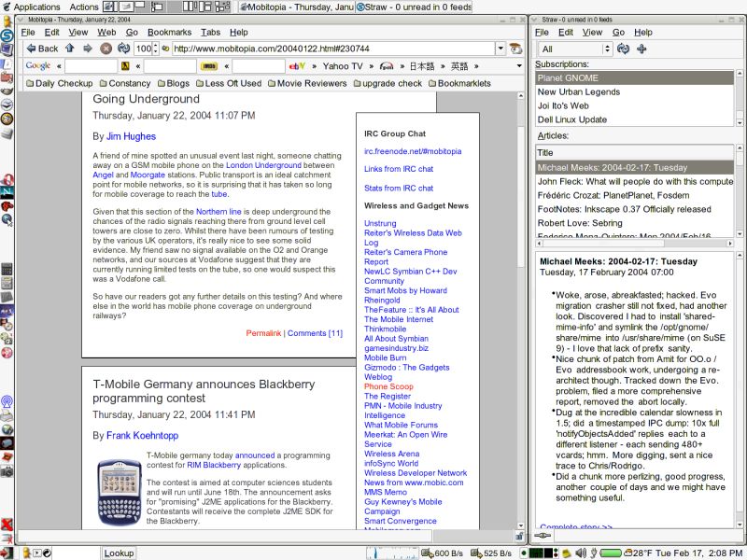Open Comments [11] link
This screenshot has height=560, width=747.
pos(315,333)
